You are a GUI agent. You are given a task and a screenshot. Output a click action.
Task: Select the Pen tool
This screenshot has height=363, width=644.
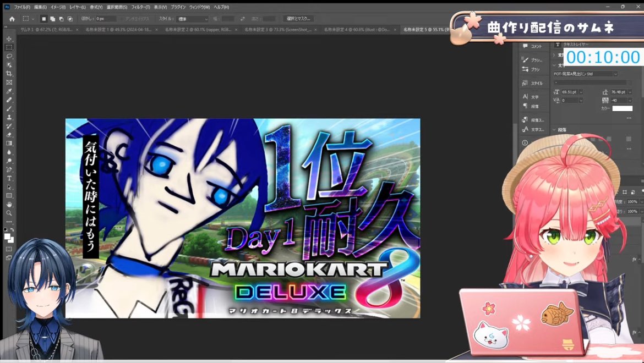[9, 169]
